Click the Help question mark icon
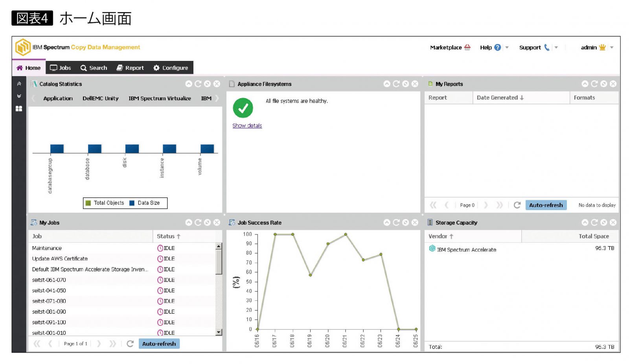 click(x=497, y=48)
